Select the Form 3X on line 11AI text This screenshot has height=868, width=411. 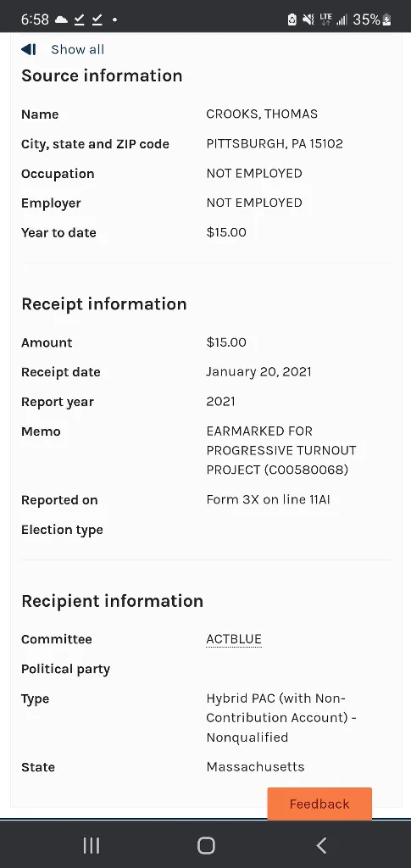[x=269, y=500]
